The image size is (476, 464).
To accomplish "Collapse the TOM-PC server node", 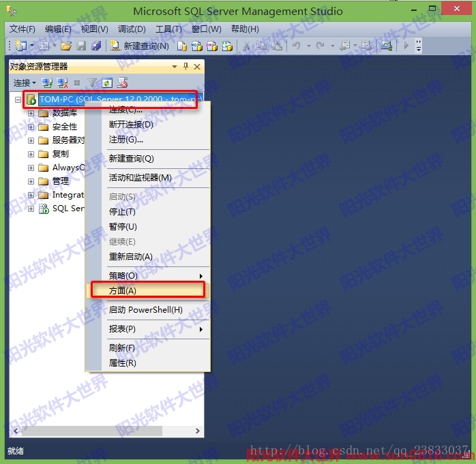I will (x=18, y=99).
